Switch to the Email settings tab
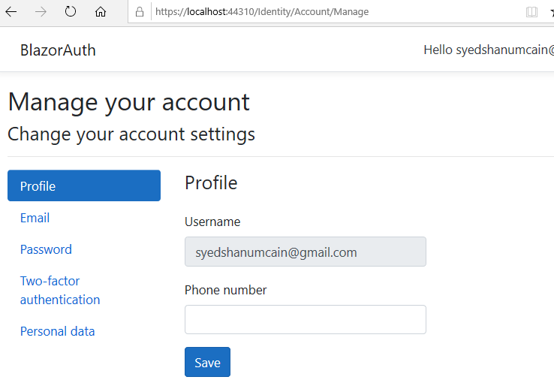This screenshot has height=392, width=554. (35, 218)
